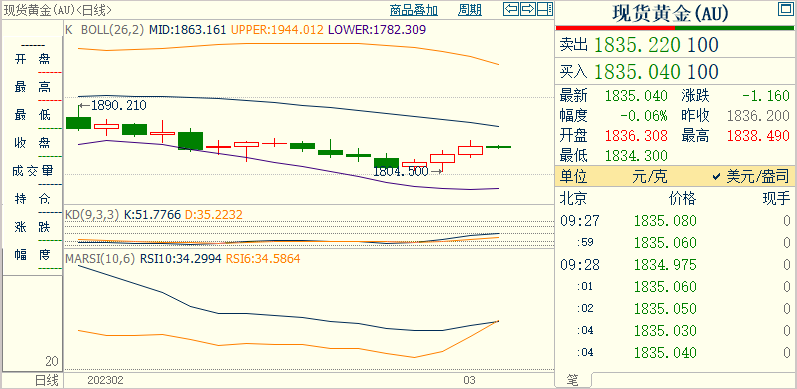797x389 pixels.
Task: Toggle the 收盘 legend item
Action: click(x=33, y=142)
